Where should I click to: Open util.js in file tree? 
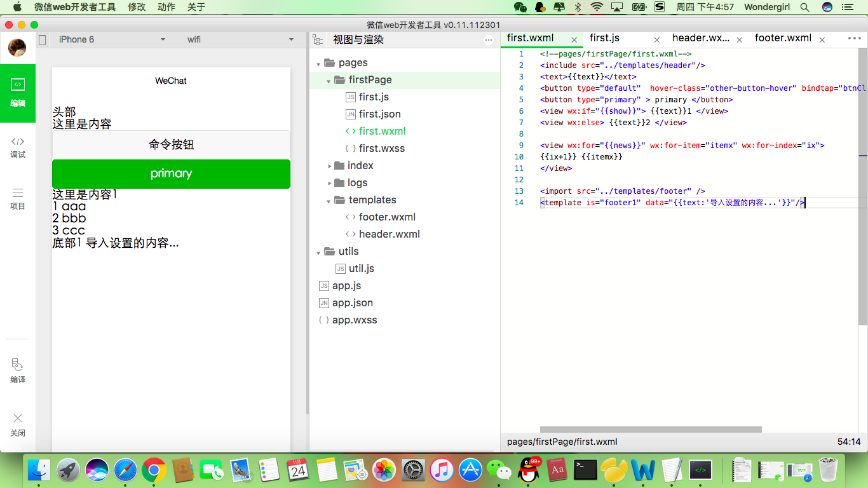click(361, 269)
